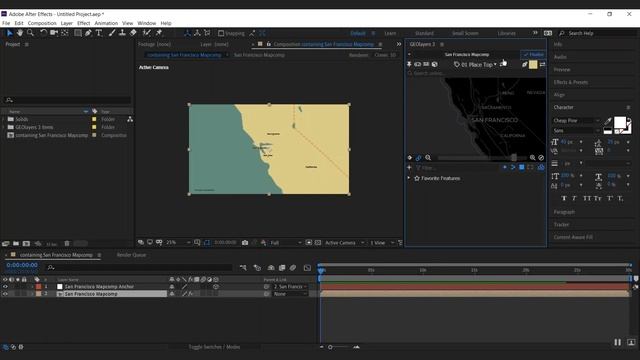Open the Tracker panel
Screen dimensions: 640x360
click(561, 224)
